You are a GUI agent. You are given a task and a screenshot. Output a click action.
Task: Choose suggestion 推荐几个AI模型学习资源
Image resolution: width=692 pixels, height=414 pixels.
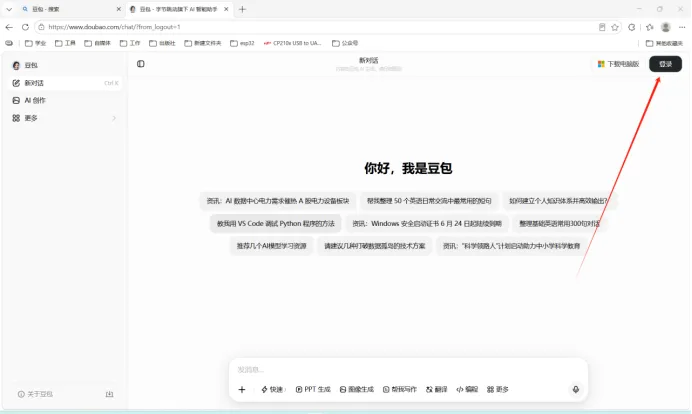[x=271, y=246]
